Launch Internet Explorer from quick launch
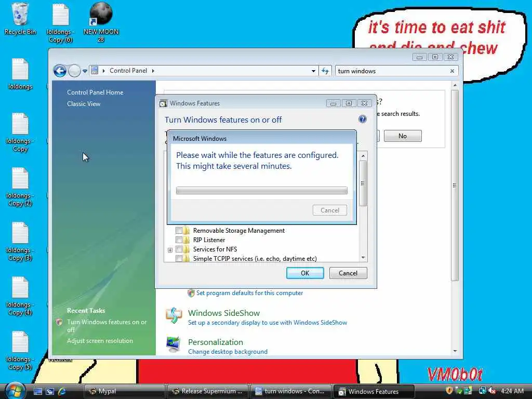This screenshot has height=399, width=532. [x=62, y=391]
